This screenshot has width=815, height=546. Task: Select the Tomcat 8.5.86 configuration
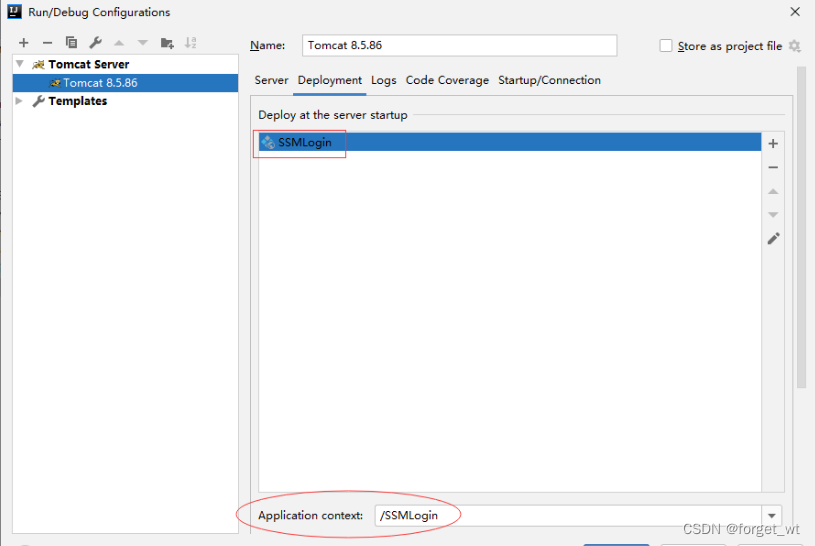(125, 83)
